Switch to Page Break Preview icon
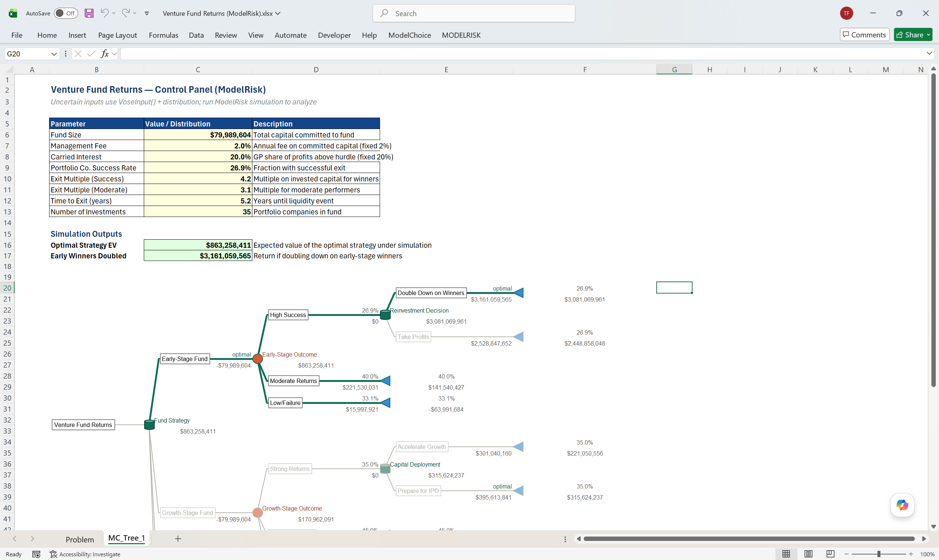Image resolution: width=939 pixels, height=560 pixels. [830, 553]
